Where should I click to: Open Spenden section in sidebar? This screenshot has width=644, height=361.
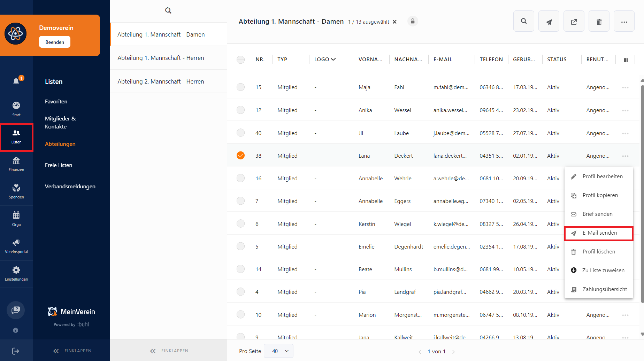pos(16,192)
